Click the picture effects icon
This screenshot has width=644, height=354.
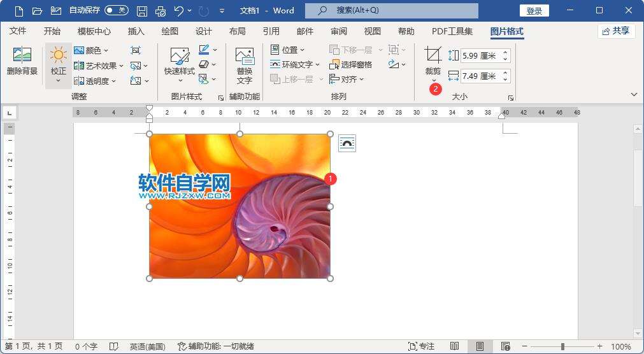[x=204, y=64]
